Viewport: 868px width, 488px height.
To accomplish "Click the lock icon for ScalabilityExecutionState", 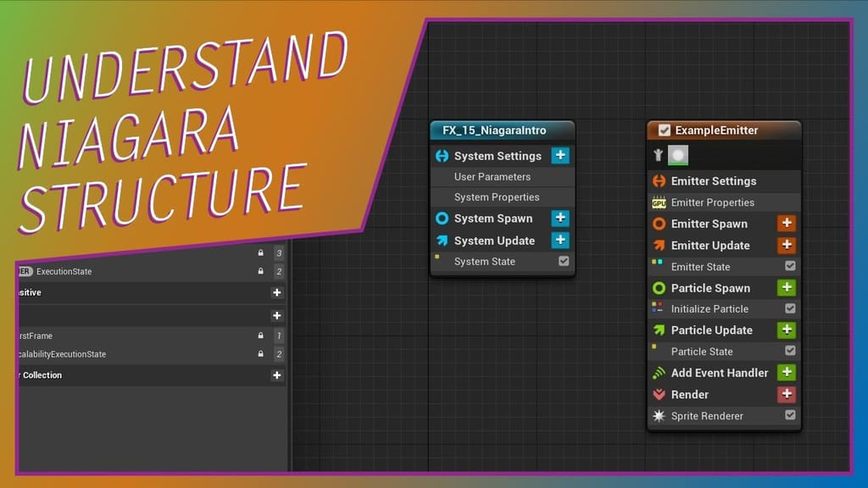I will click(261, 353).
